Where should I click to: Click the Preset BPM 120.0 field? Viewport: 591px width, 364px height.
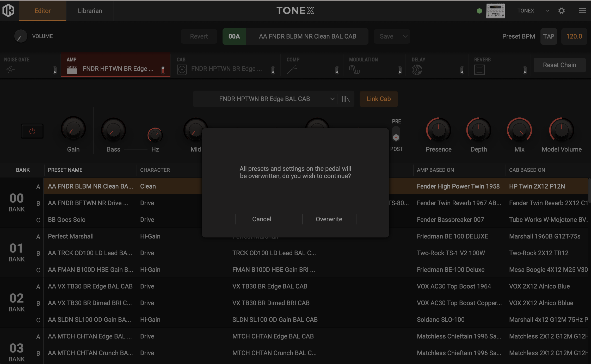tap(574, 36)
